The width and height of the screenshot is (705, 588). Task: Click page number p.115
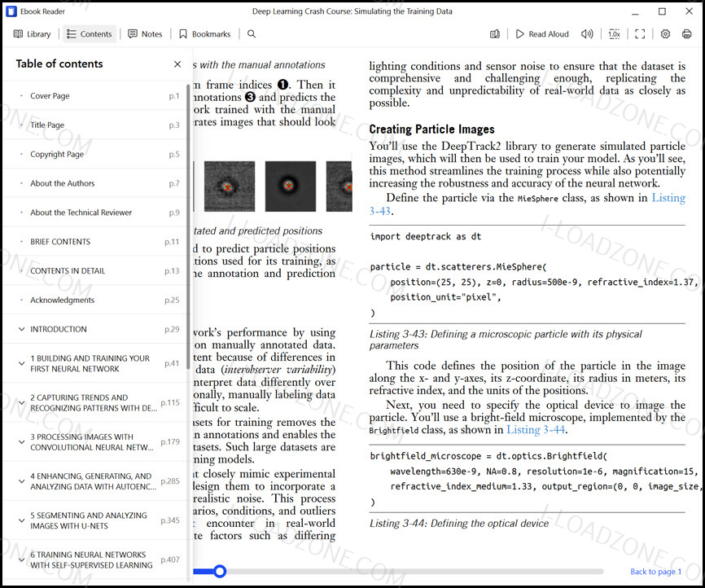[x=170, y=402]
